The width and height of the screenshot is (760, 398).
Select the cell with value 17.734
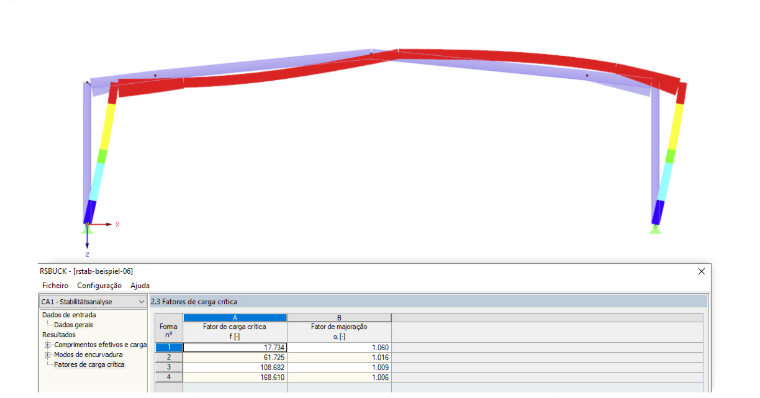click(x=235, y=347)
